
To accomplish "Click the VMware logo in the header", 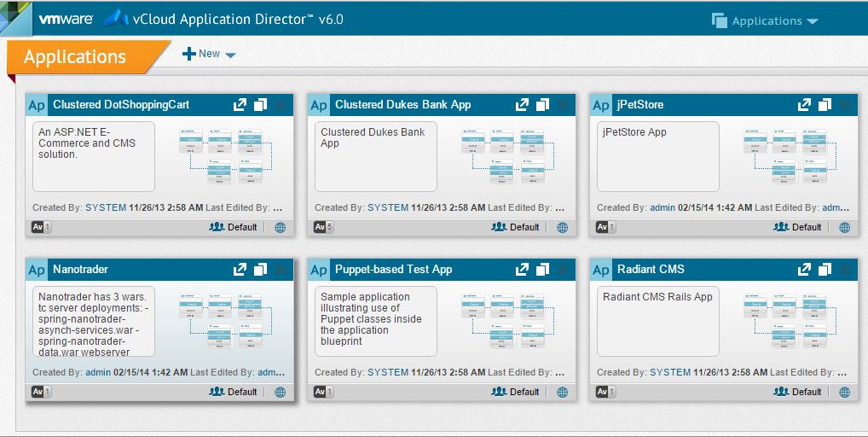I will pyautogui.click(x=66, y=19).
